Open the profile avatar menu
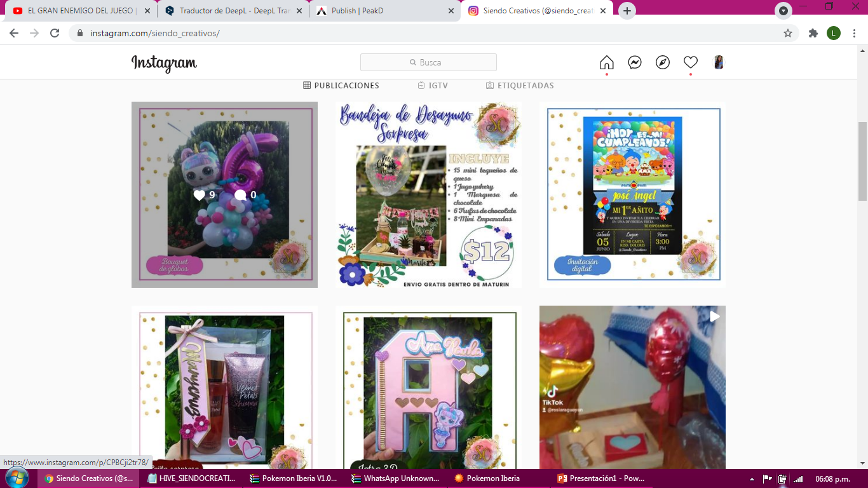This screenshot has width=868, height=488. (719, 62)
